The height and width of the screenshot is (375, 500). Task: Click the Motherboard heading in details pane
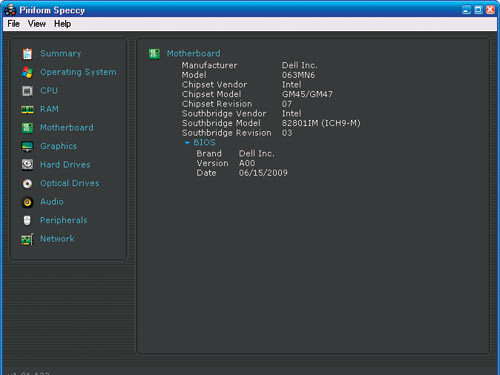point(194,53)
